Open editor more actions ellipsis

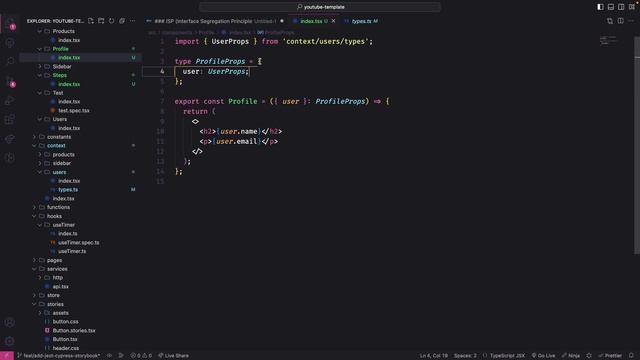pyautogui.click(x=631, y=21)
